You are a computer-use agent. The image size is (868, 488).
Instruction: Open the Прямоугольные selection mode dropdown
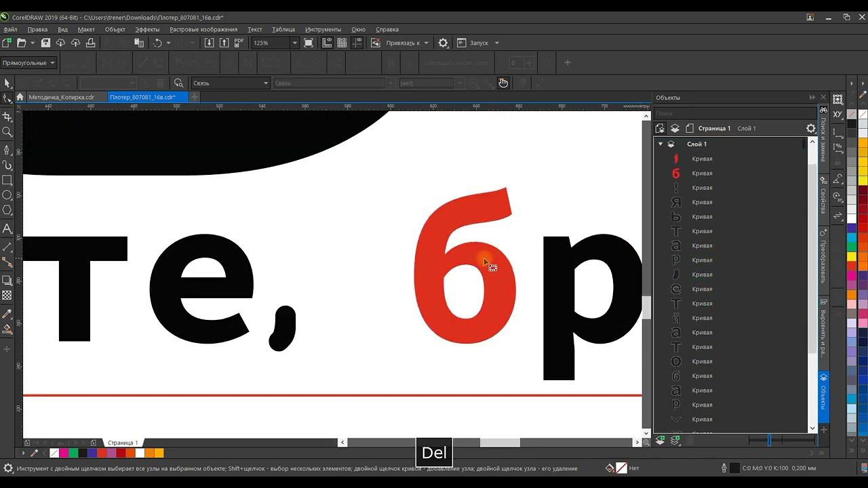29,63
